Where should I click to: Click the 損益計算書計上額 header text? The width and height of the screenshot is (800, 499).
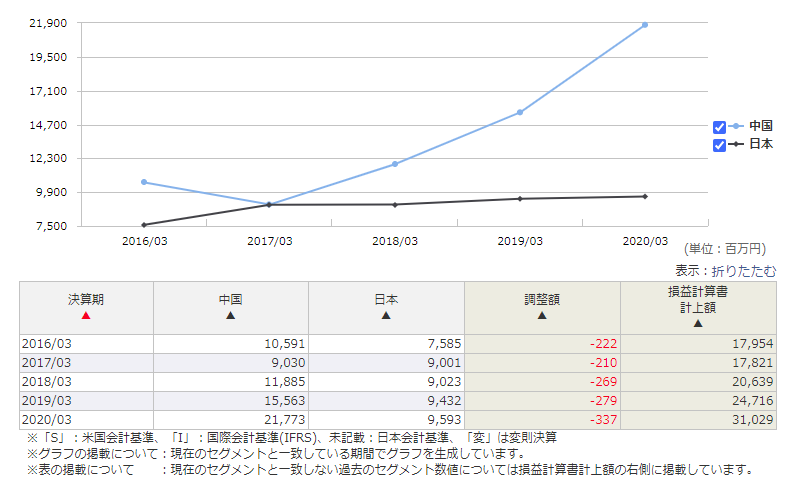coord(698,300)
